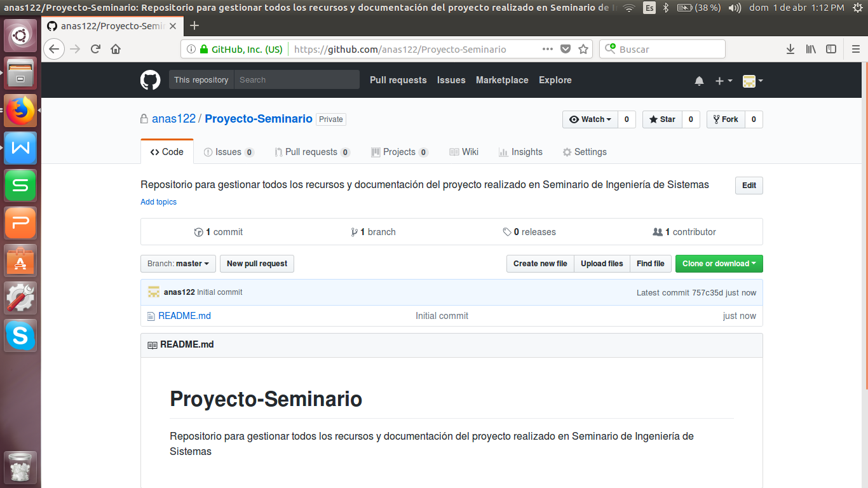This screenshot has width=868, height=488.
Task: Save the page to Pocket
Action: pyautogui.click(x=566, y=49)
